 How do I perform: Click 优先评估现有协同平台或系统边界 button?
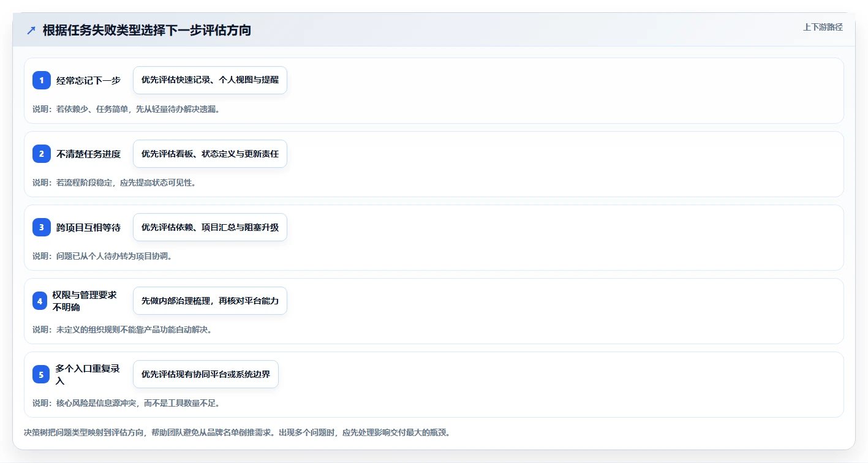point(206,374)
